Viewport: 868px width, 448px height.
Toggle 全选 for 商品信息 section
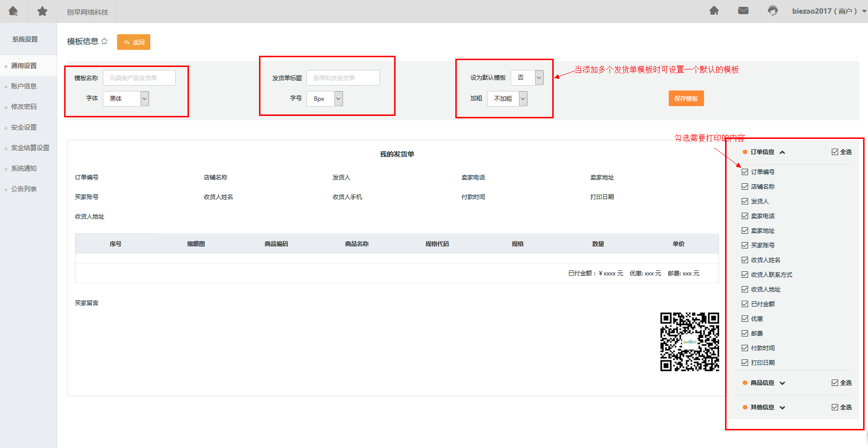pos(835,382)
